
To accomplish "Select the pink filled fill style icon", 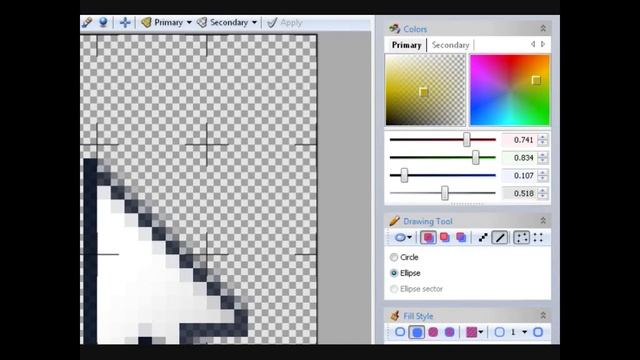I will [433, 332].
